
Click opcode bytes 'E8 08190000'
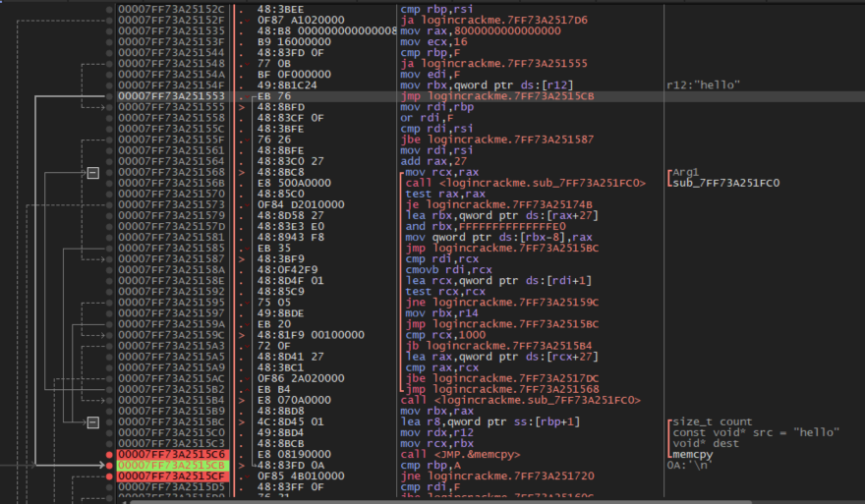(294, 455)
